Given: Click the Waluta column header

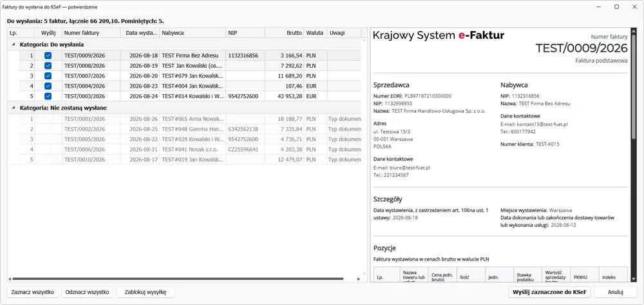Looking at the screenshot, I should coord(315,33).
